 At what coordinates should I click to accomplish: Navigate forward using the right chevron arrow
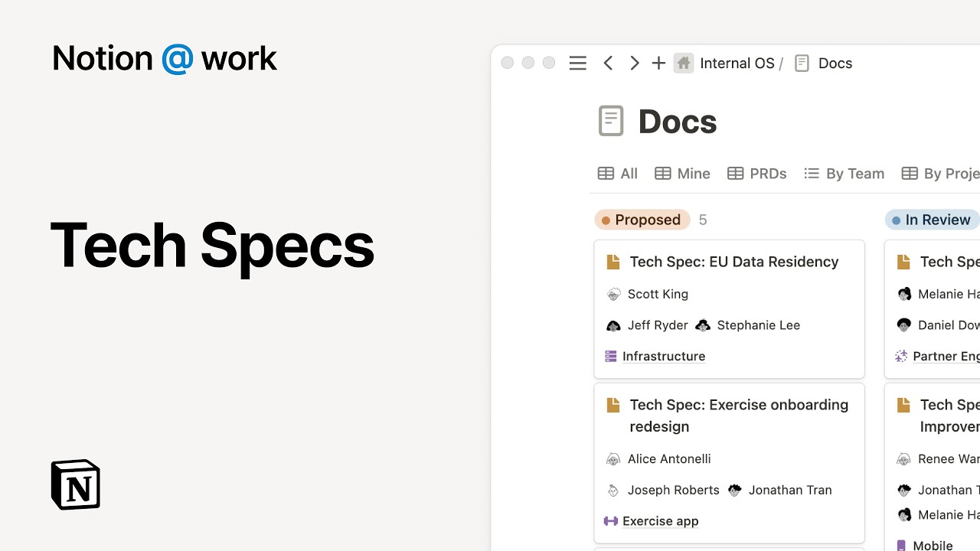pyautogui.click(x=634, y=63)
